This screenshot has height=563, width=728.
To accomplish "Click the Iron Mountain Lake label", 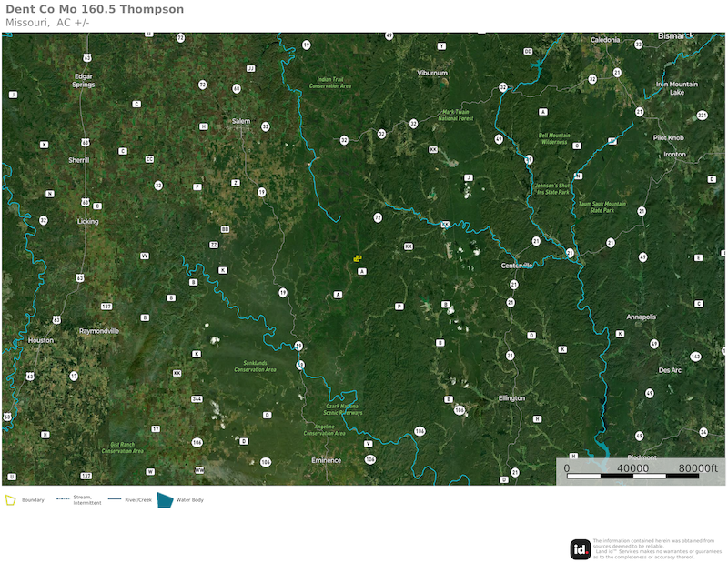I will click(x=677, y=88).
